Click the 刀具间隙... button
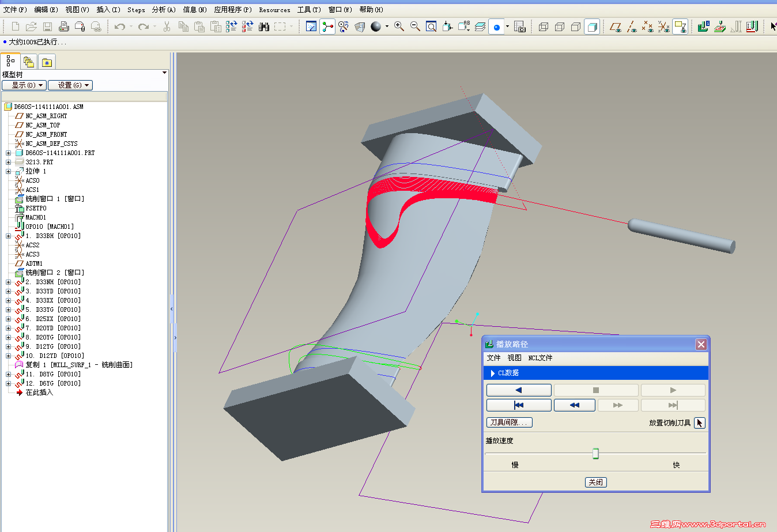777x532 pixels. (x=510, y=422)
